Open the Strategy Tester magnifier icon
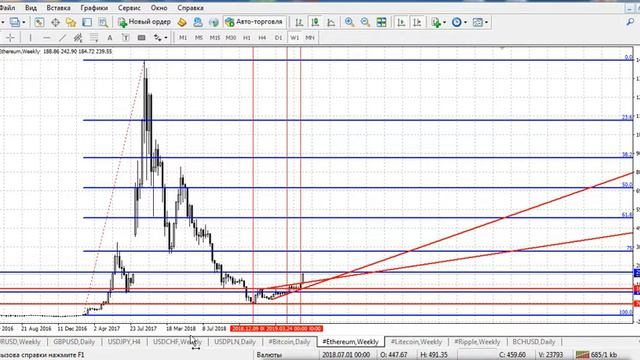Viewport: 640px width, 360px height. click(103, 22)
